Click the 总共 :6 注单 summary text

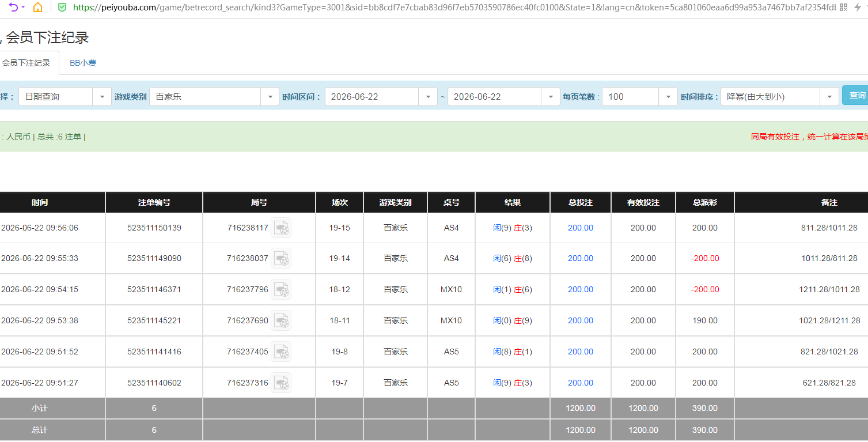pos(59,137)
